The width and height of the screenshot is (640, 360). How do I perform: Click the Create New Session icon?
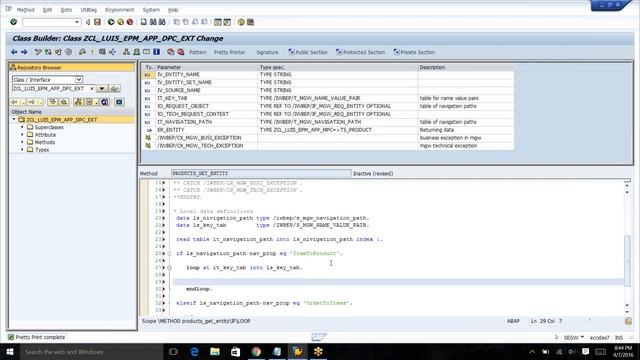click(x=218, y=22)
